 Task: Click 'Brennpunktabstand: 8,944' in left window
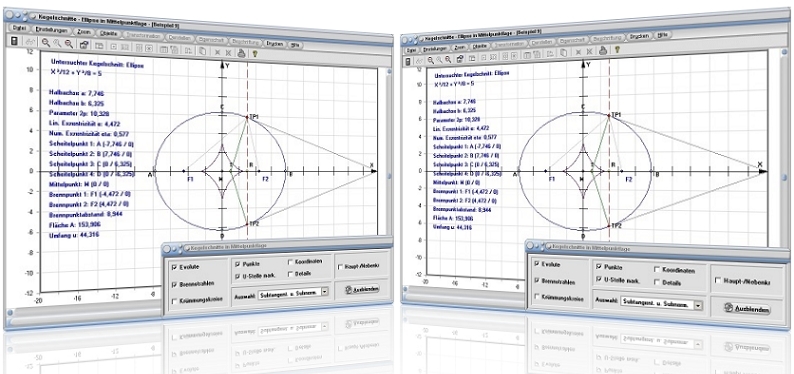(86, 214)
